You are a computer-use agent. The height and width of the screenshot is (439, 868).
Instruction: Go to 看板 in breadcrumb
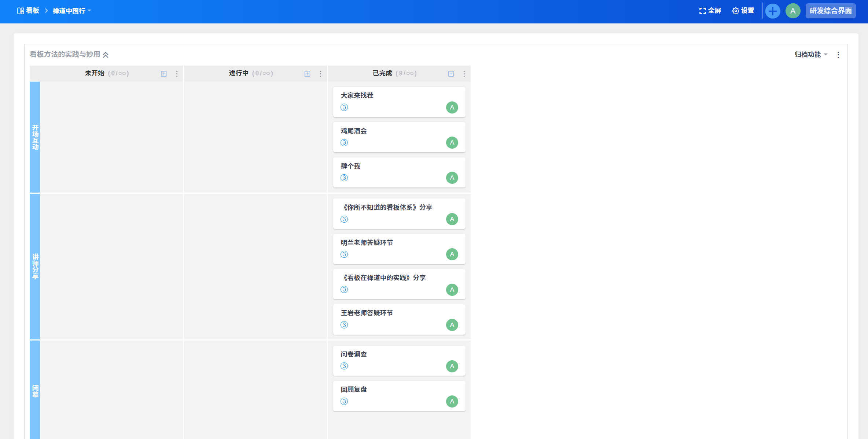(x=29, y=11)
